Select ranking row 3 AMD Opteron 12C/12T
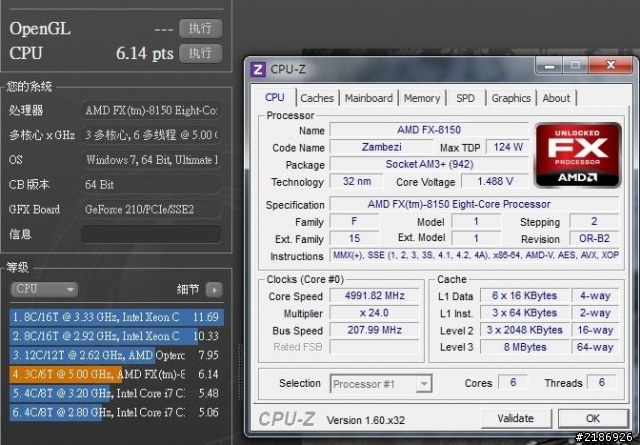Viewport: 640px width, 445px height. click(x=116, y=355)
